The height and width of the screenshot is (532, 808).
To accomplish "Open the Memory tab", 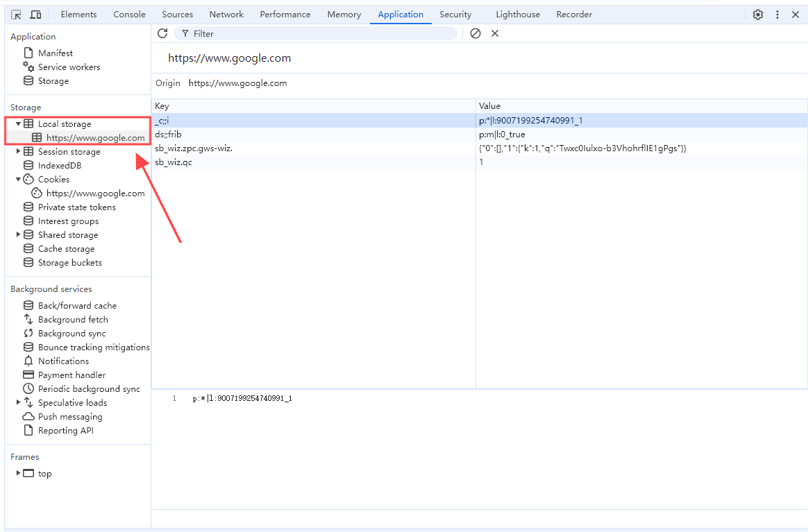I will [344, 15].
